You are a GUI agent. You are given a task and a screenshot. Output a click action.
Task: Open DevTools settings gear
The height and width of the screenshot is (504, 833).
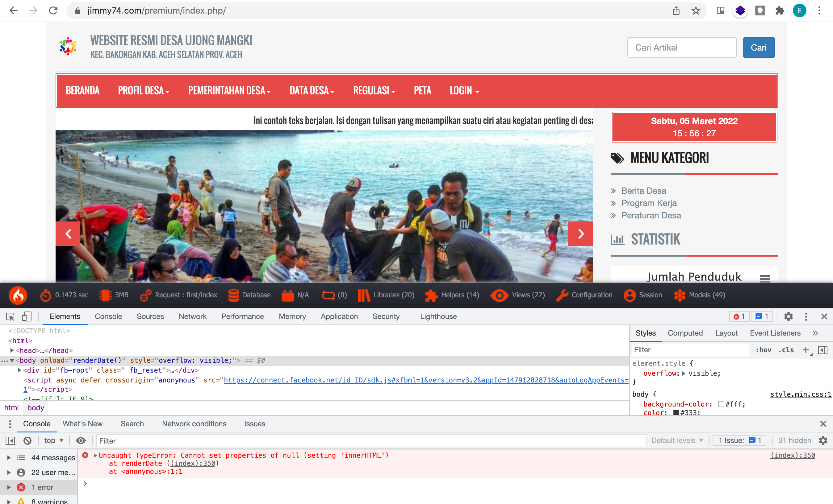788,316
